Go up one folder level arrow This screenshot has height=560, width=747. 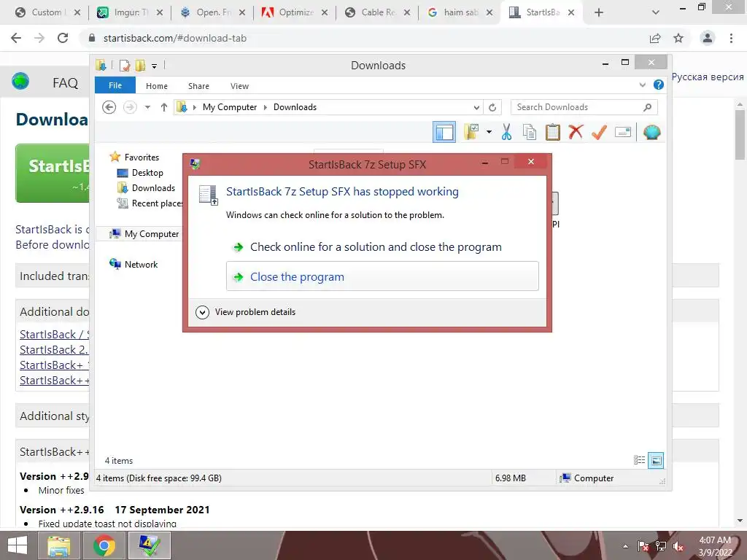[x=164, y=107]
